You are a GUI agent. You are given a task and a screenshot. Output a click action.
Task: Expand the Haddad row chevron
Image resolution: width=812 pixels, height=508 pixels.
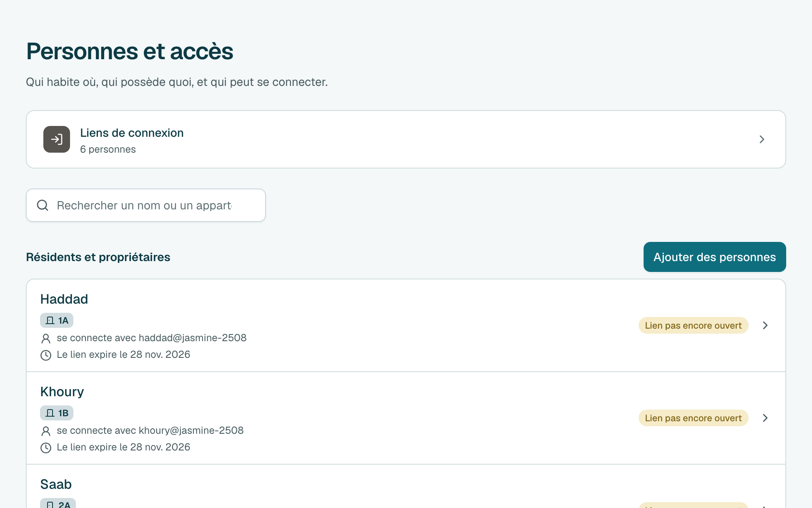(x=765, y=325)
